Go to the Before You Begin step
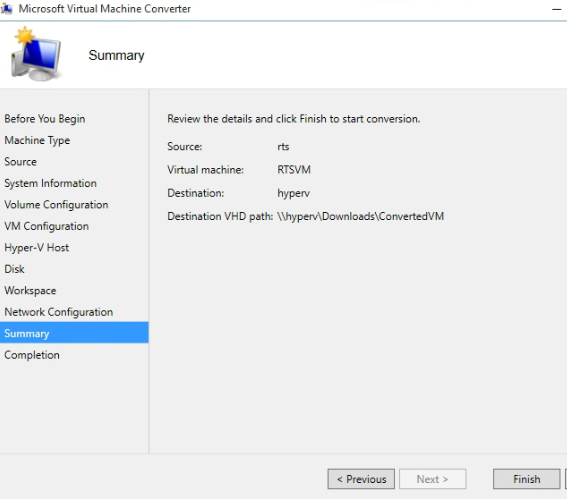This screenshot has height=499, width=567. [x=45, y=119]
